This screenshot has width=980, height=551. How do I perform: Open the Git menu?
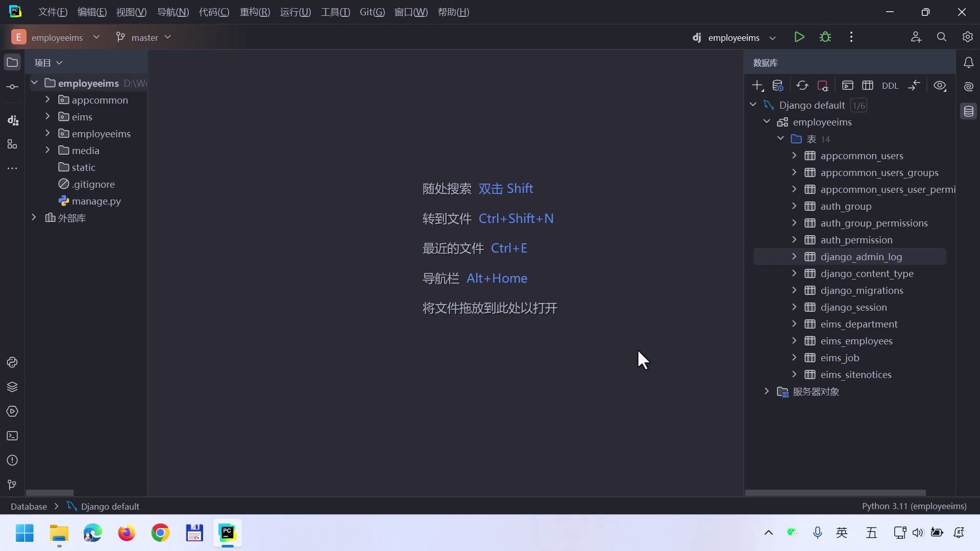pos(372,12)
